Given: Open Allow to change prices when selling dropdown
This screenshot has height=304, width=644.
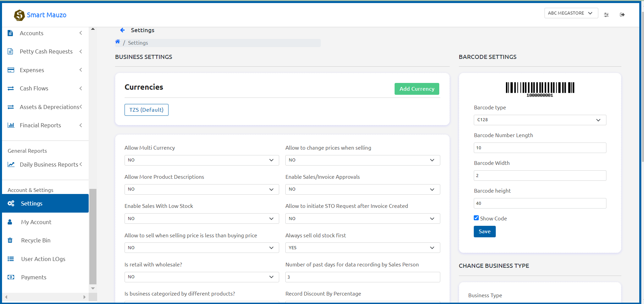Looking at the screenshot, I should click(x=363, y=160).
